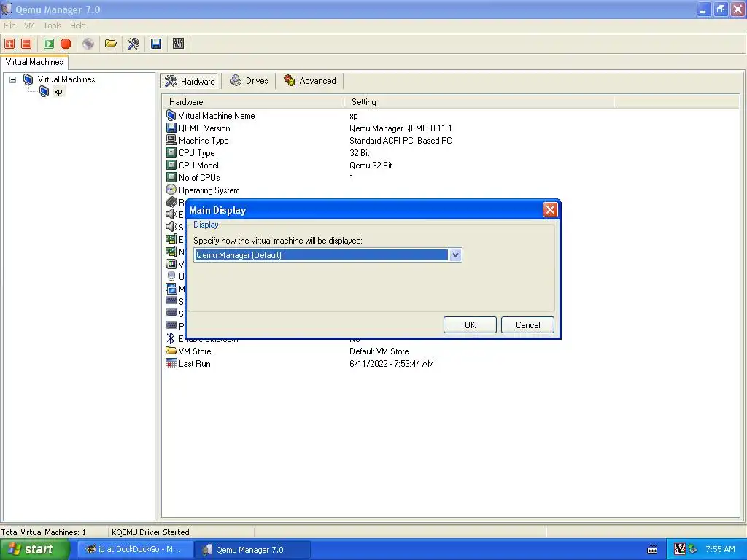
Task: Click the red minus delete VM icon
Action: tap(27, 44)
